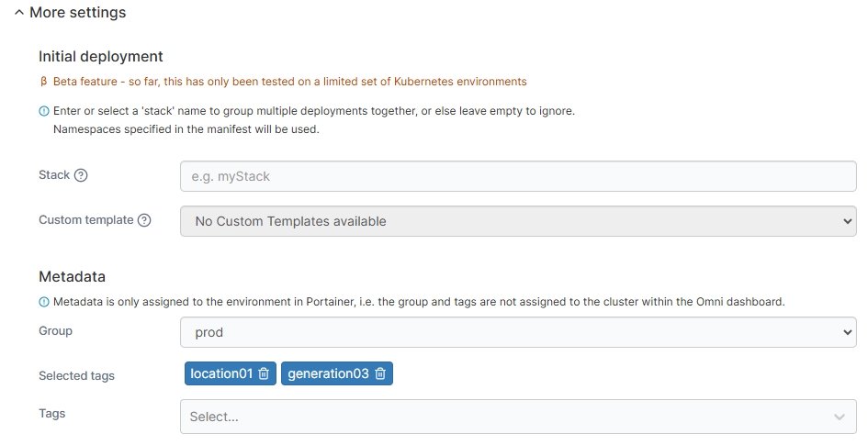Remove the location01 tag via trash icon

pos(264,373)
